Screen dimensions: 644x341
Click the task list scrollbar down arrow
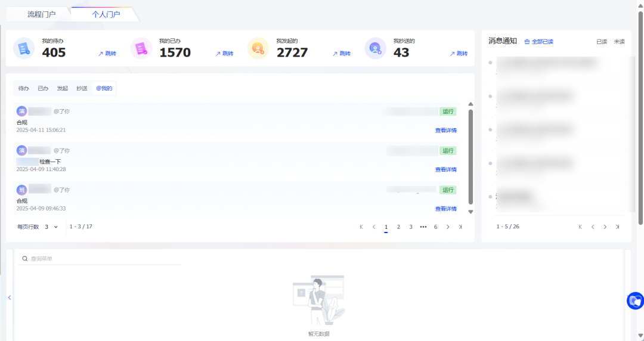pos(470,212)
